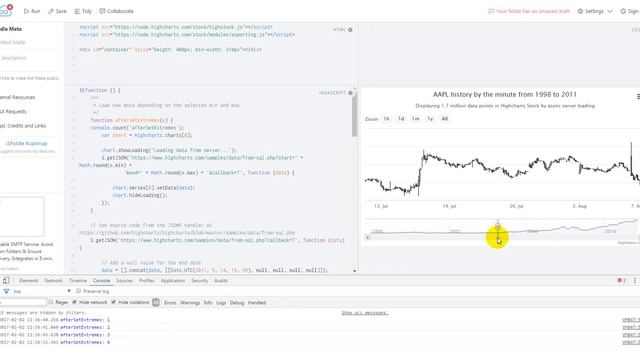
Task: Enable the Preserve log checkbox
Action: point(78,291)
